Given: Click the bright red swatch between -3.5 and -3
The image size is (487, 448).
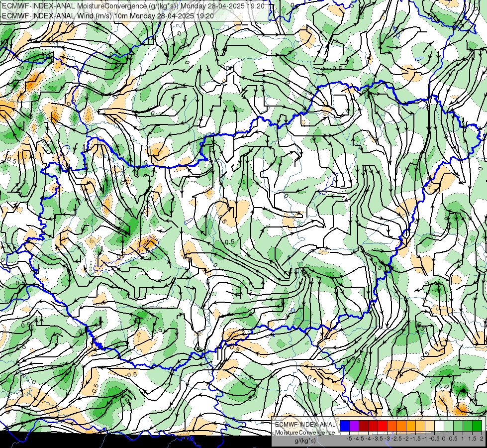Looking at the screenshot, I should click(383, 426).
